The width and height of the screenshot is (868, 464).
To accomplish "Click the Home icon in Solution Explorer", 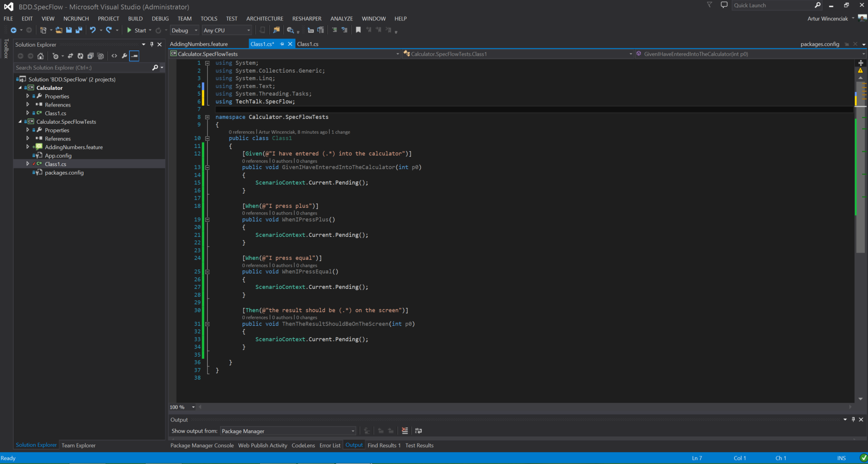I will [40, 56].
